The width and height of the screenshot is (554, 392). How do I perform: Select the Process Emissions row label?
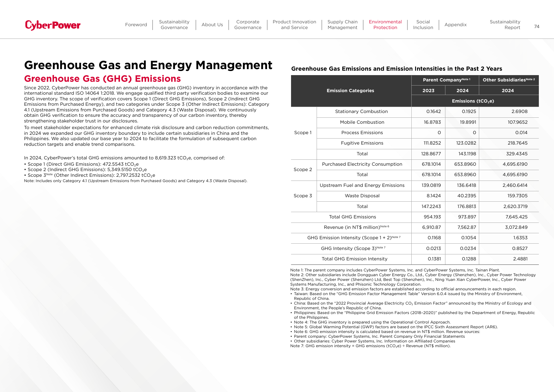point(362,133)
